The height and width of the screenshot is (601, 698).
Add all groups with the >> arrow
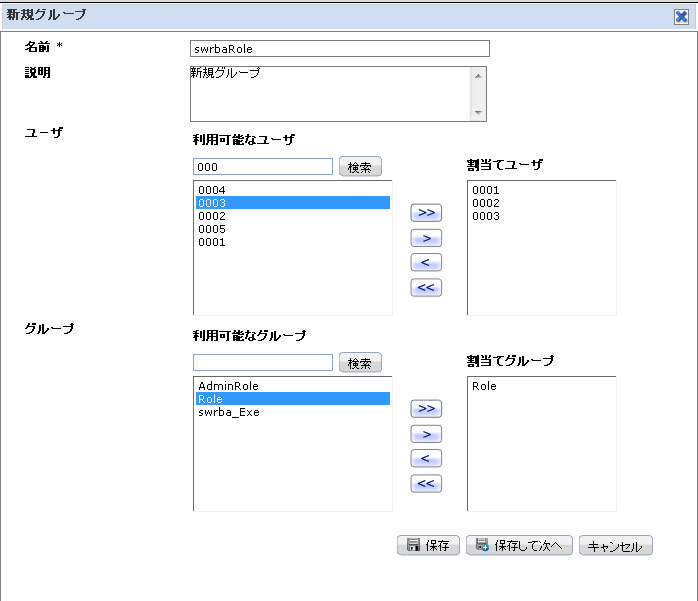tap(426, 409)
